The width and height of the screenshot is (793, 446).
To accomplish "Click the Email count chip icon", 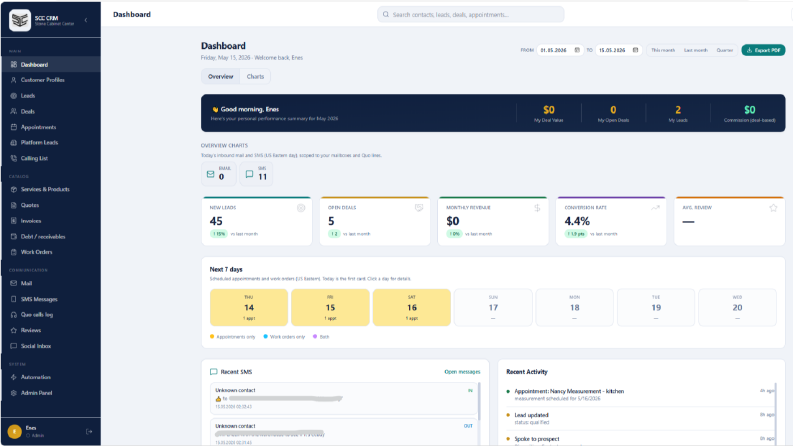I will (210, 174).
